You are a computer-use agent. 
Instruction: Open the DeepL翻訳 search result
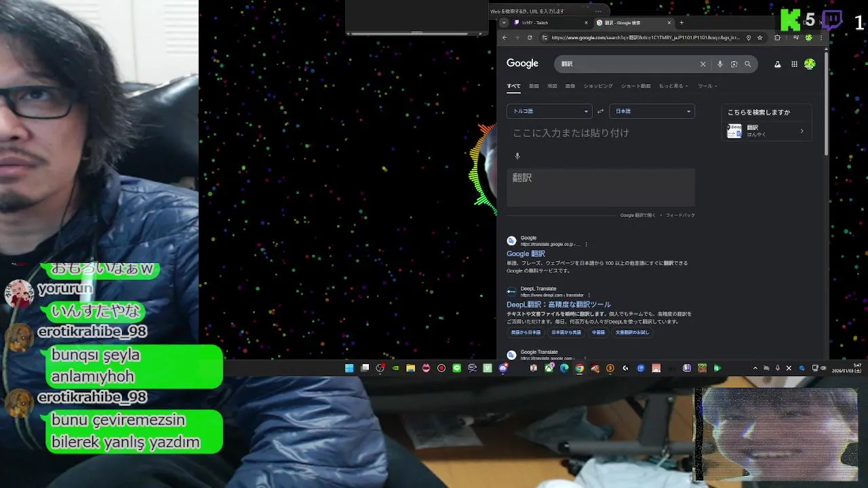pos(559,304)
